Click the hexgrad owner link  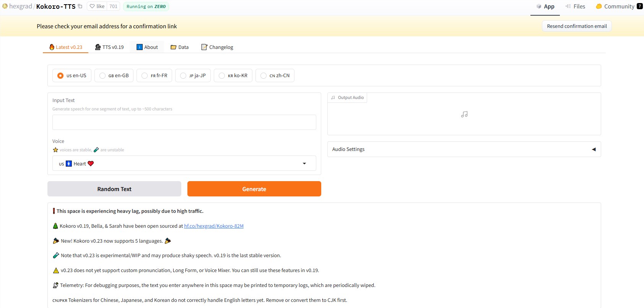(21, 6)
